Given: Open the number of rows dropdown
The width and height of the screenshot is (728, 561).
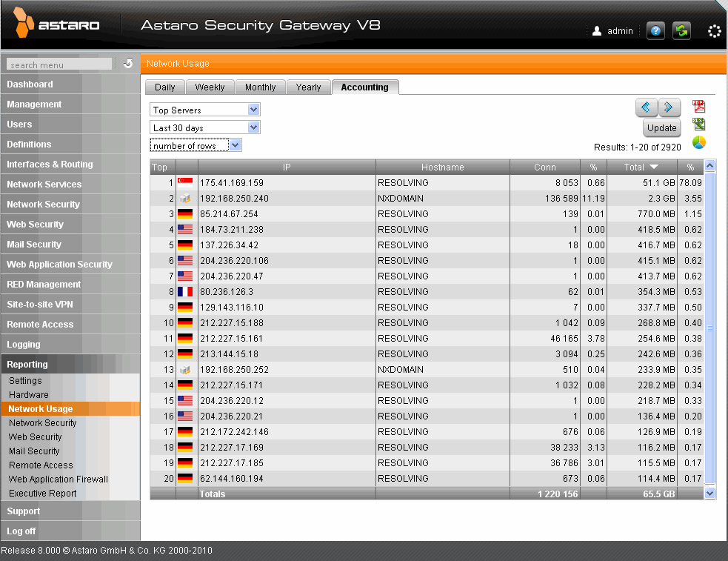Looking at the screenshot, I should point(196,145).
